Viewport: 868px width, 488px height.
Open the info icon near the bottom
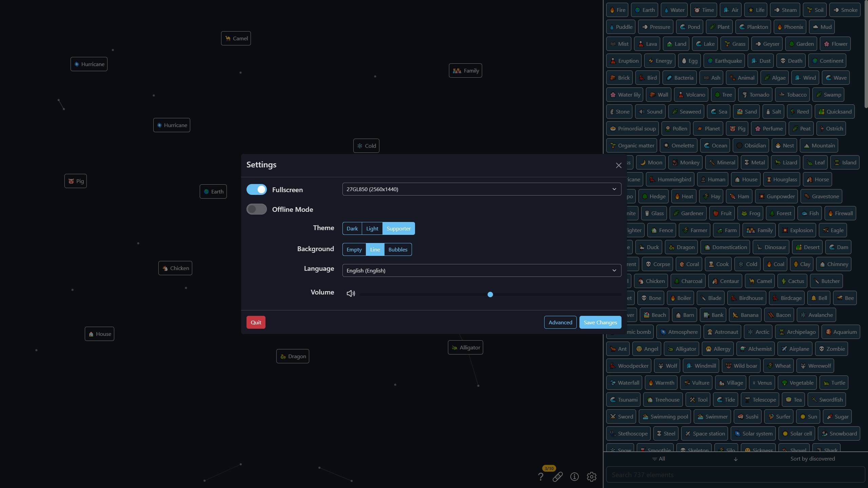coord(574,477)
